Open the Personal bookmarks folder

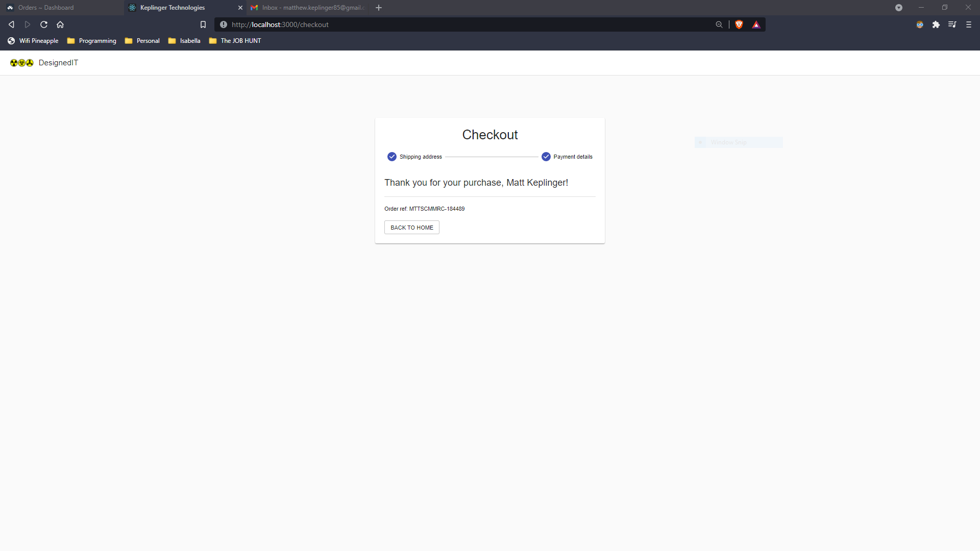pyautogui.click(x=142, y=41)
